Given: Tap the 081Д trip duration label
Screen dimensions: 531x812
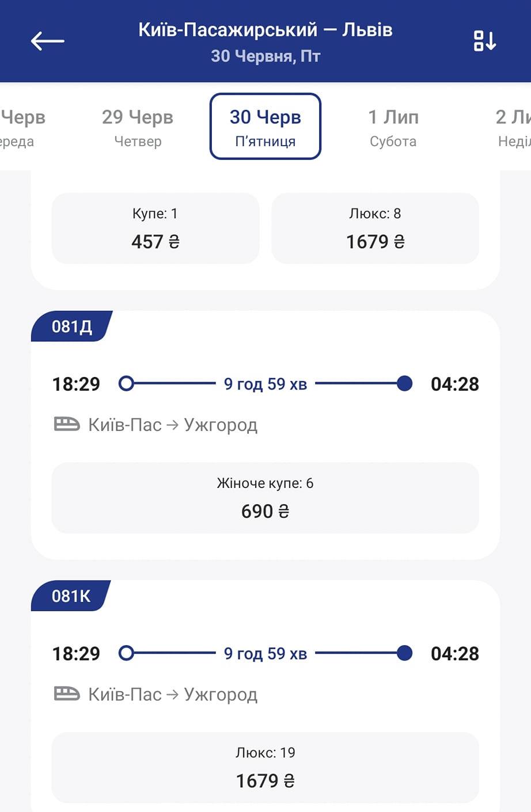Looking at the screenshot, I should coord(265,384).
